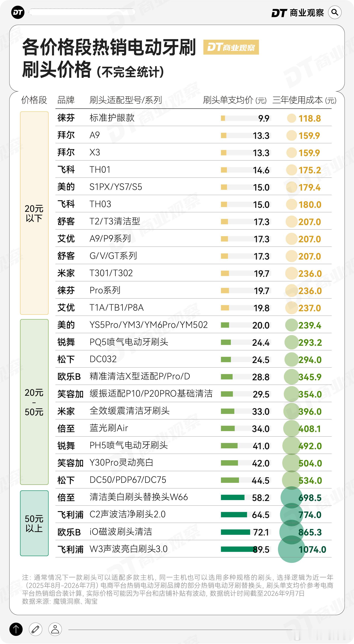Click the 345.9 cost value
This screenshot has width=354, height=644.
(310, 377)
